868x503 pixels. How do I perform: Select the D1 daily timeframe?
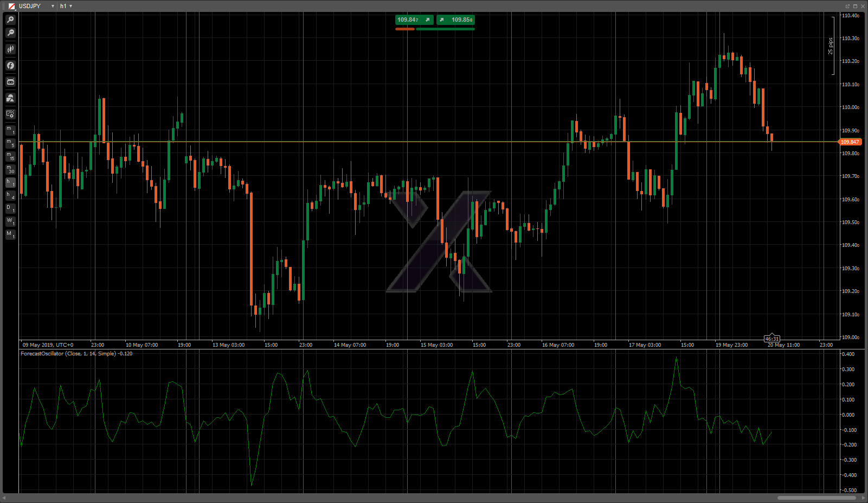(x=10, y=208)
